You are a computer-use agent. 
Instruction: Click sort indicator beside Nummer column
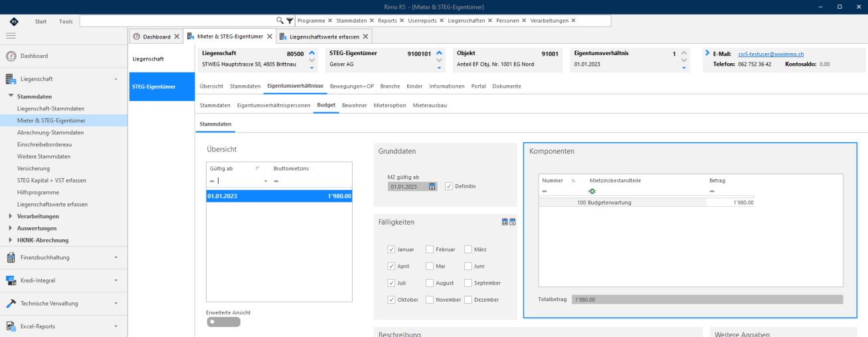[x=574, y=180]
